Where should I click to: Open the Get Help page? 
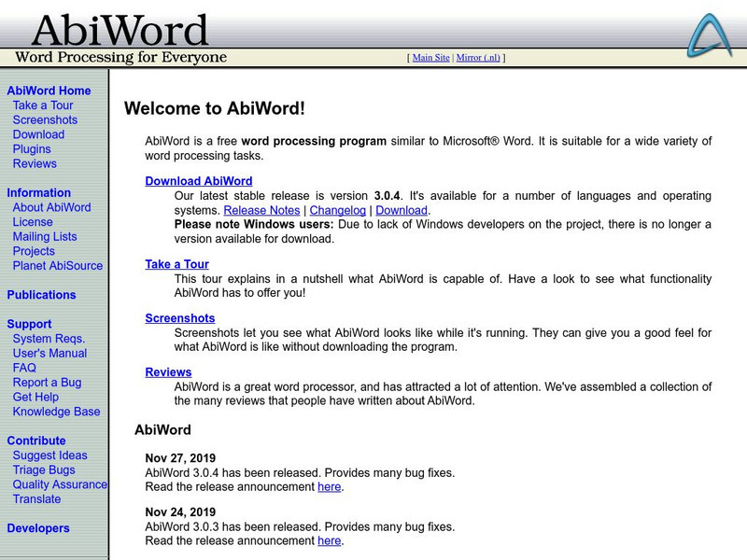(x=35, y=397)
